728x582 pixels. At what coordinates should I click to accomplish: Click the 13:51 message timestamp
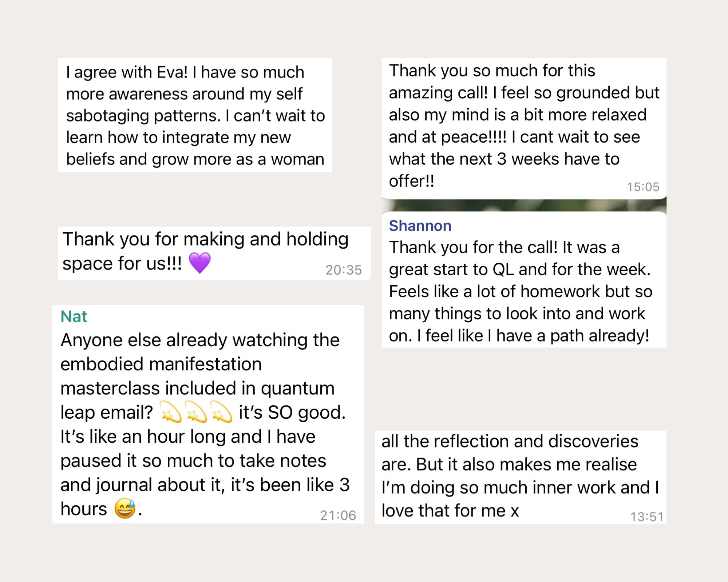pyautogui.click(x=647, y=517)
